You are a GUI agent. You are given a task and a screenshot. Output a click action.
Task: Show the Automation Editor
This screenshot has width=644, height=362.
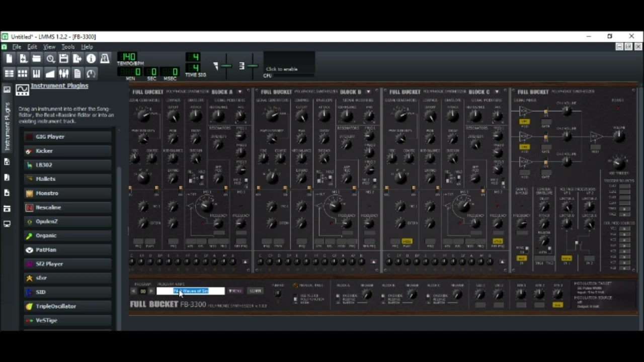pyautogui.click(x=50, y=73)
